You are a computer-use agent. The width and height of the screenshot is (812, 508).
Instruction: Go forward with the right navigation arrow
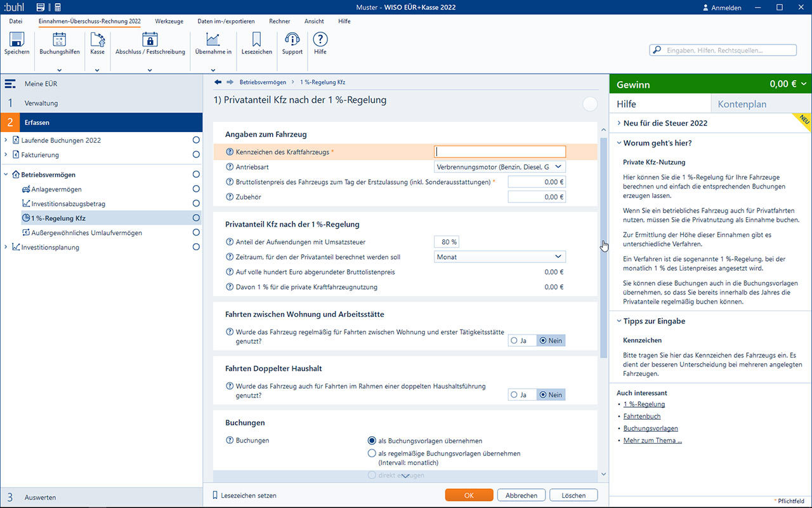[230, 82]
